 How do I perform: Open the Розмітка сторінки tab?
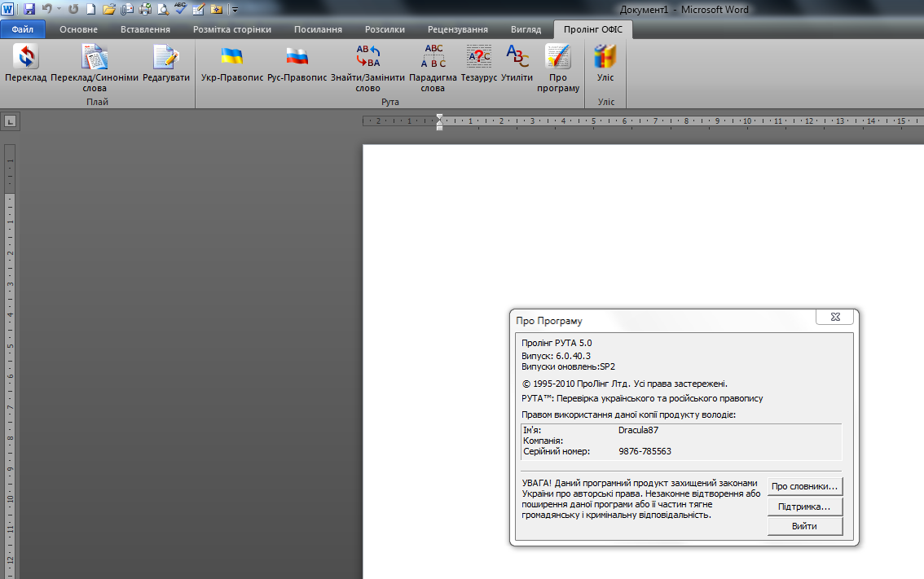point(232,29)
